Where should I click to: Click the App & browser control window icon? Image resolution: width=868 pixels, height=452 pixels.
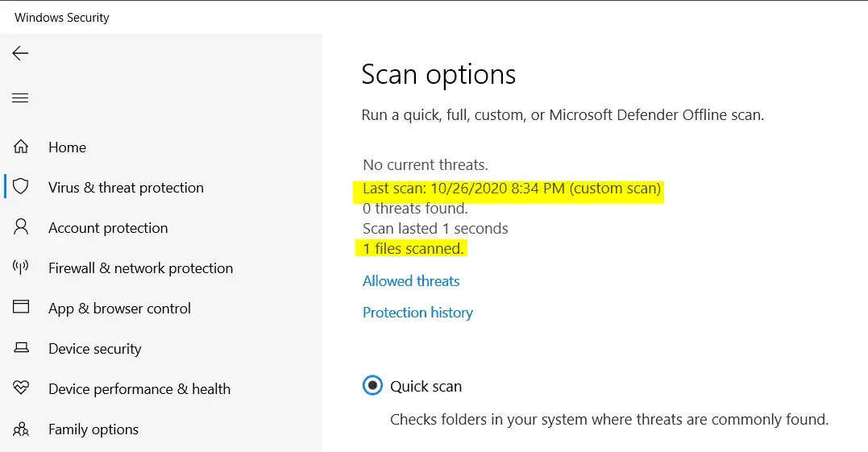(21, 308)
